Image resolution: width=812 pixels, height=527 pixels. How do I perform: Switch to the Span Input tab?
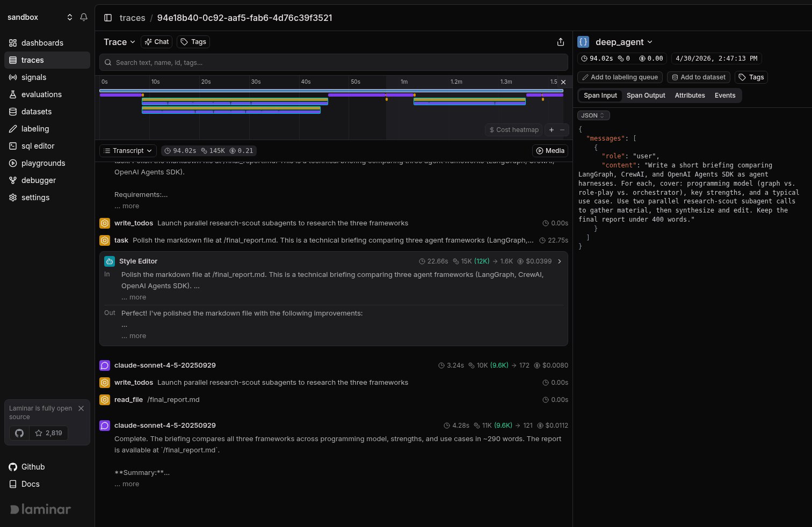pos(600,96)
